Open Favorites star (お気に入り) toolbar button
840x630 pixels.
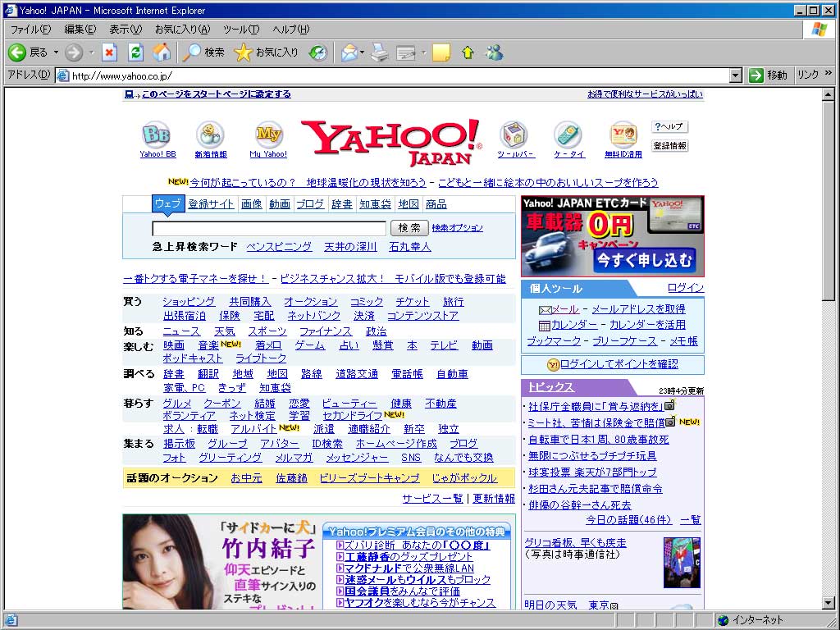[x=267, y=52]
